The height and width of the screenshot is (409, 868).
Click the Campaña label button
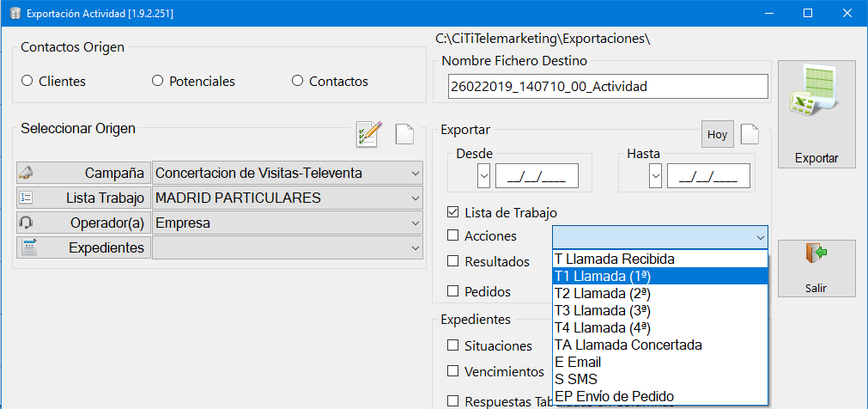coord(83,173)
